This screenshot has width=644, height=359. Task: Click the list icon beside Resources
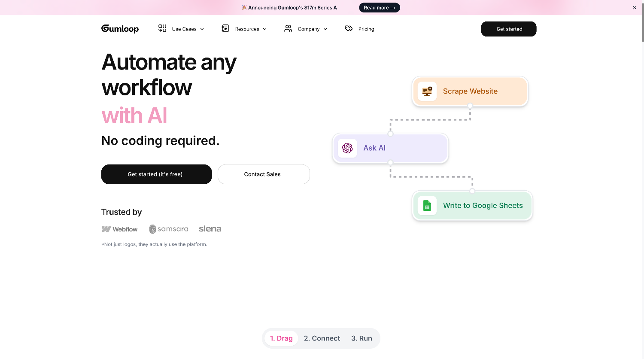(225, 28)
